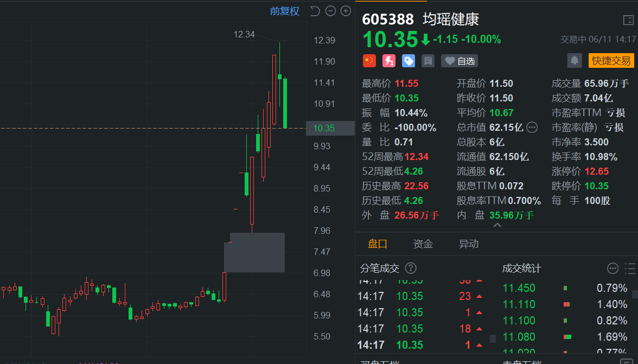Click the large current price 10.35 in header

coord(390,40)
